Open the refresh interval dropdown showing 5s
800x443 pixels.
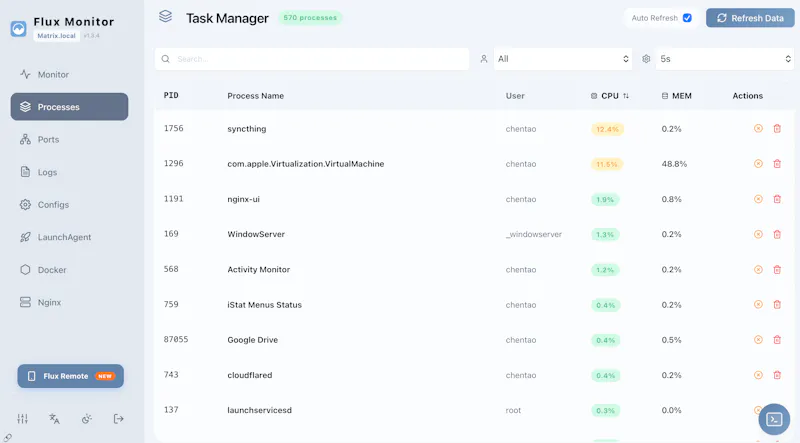(x=724, y=59)
